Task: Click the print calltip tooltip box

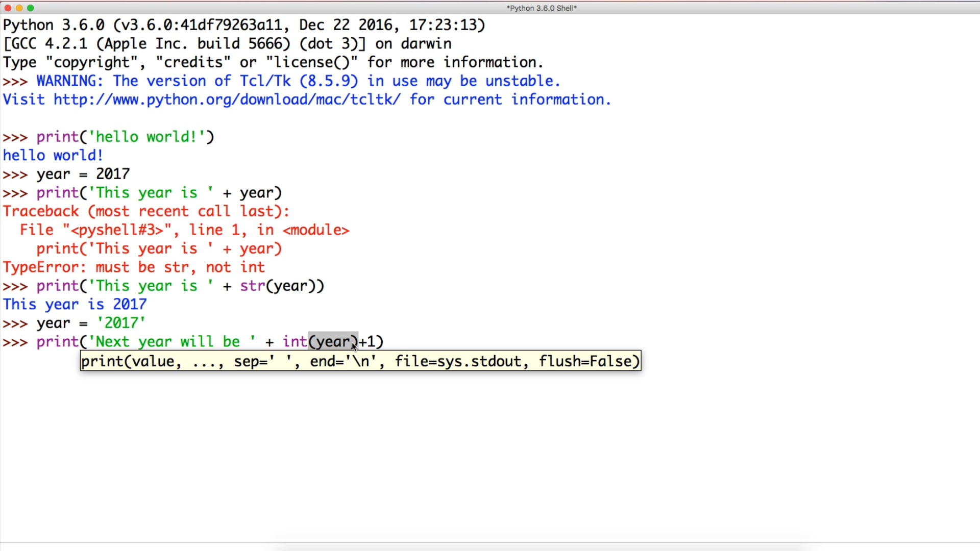Action: [360, 361]
